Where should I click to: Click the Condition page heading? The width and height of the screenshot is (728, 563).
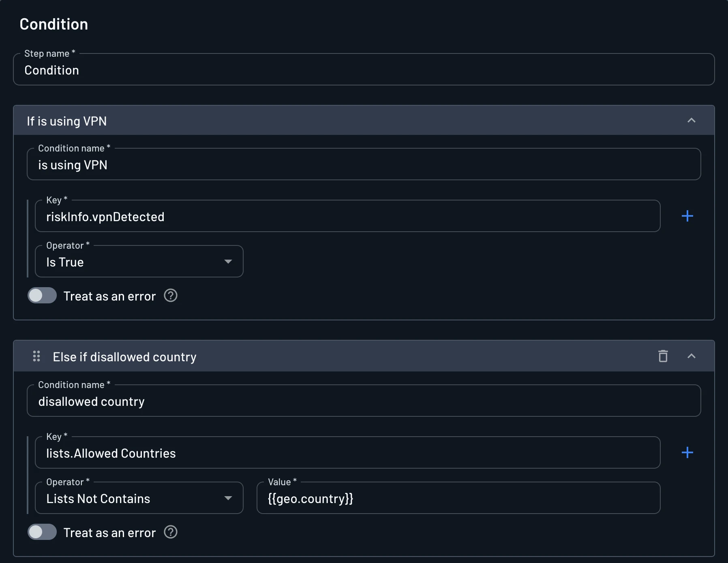pyautogui.click(x=54, y=24)
